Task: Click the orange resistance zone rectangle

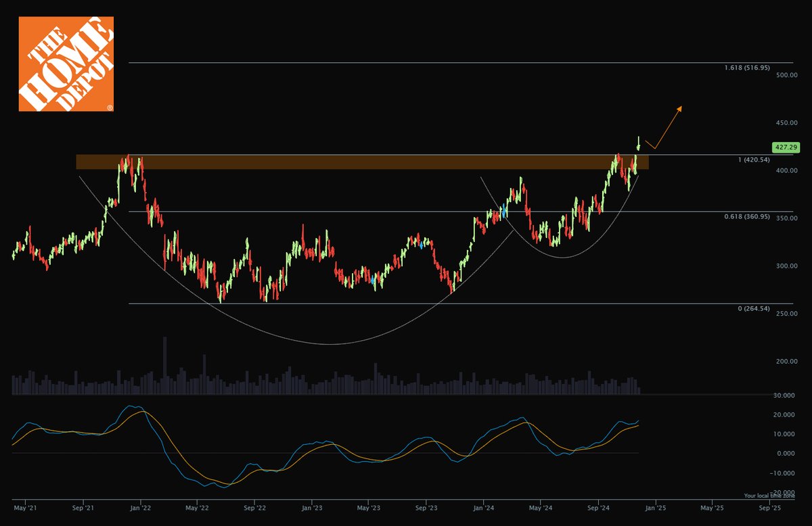Action: (x=362, y=162)
